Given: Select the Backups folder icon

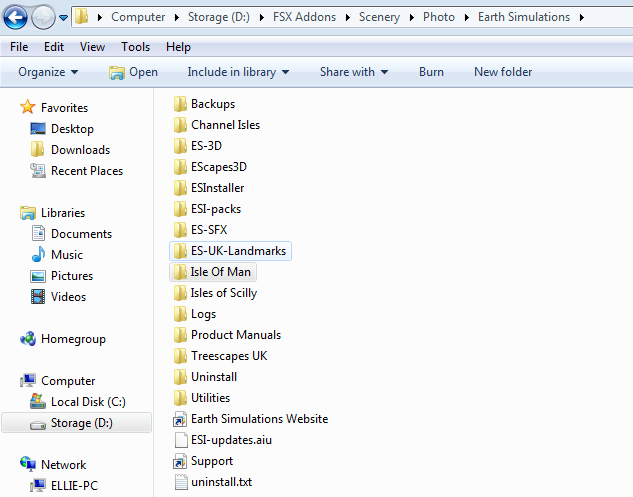Looking at the screenshot, I should (180, 104).
